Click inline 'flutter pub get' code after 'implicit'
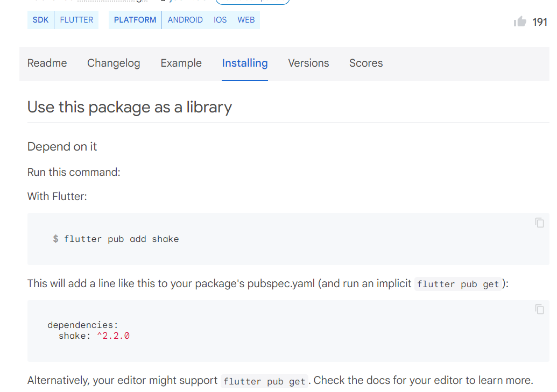The height and width of the screenshot is (392, 557). tap(458, 284)
